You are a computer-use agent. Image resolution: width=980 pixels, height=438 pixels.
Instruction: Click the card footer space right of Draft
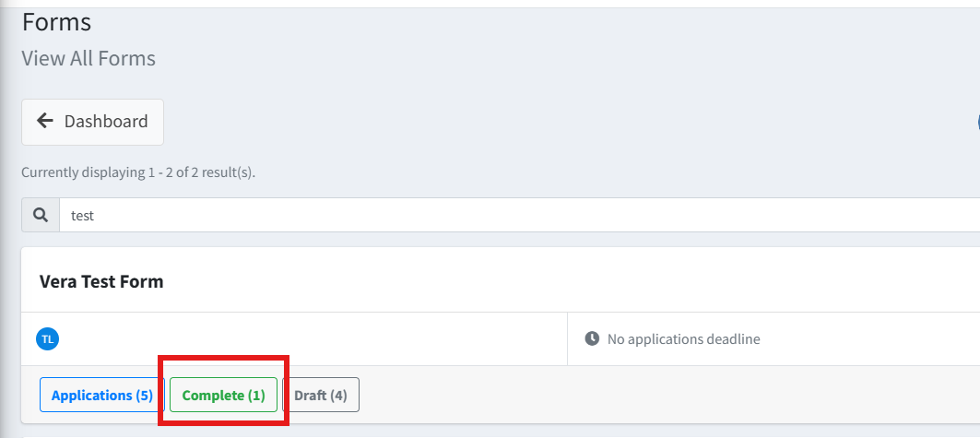(645, 396)
